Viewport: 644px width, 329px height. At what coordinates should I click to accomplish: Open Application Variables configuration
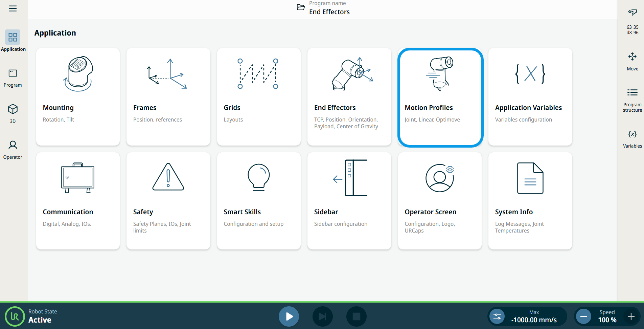pos(530,97)
